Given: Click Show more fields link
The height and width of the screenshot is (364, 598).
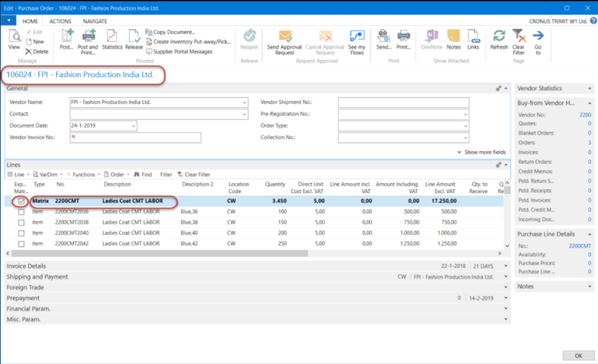Looking at the screenshot, I should tap(481, 152).
